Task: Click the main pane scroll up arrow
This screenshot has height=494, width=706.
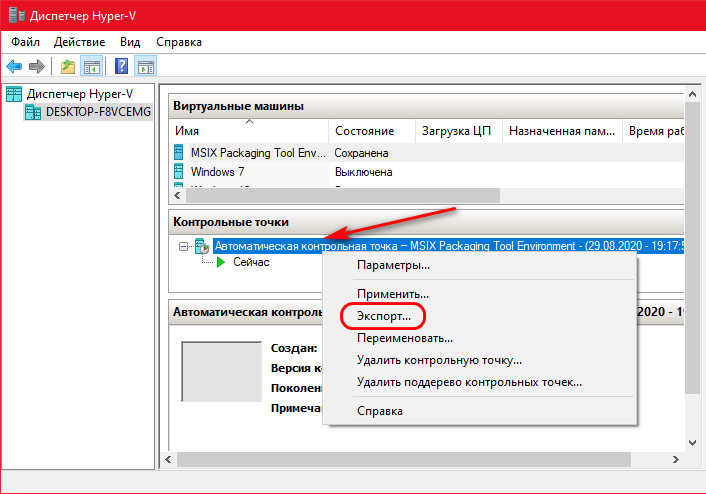Action: (x=692, y=95)
